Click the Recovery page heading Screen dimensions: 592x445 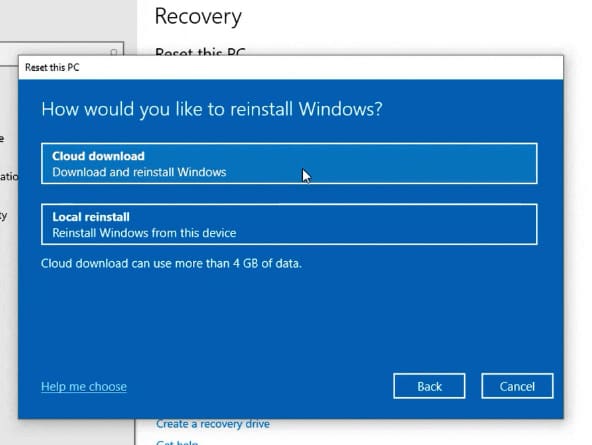click(x=198, y=17)
